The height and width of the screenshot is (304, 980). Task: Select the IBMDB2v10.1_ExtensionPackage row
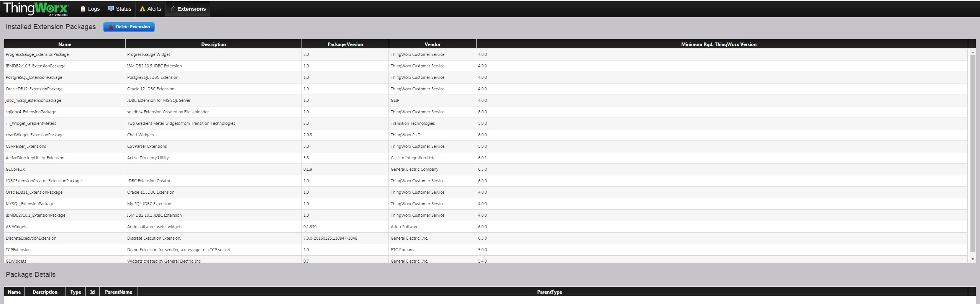click(x=486, y=215)
